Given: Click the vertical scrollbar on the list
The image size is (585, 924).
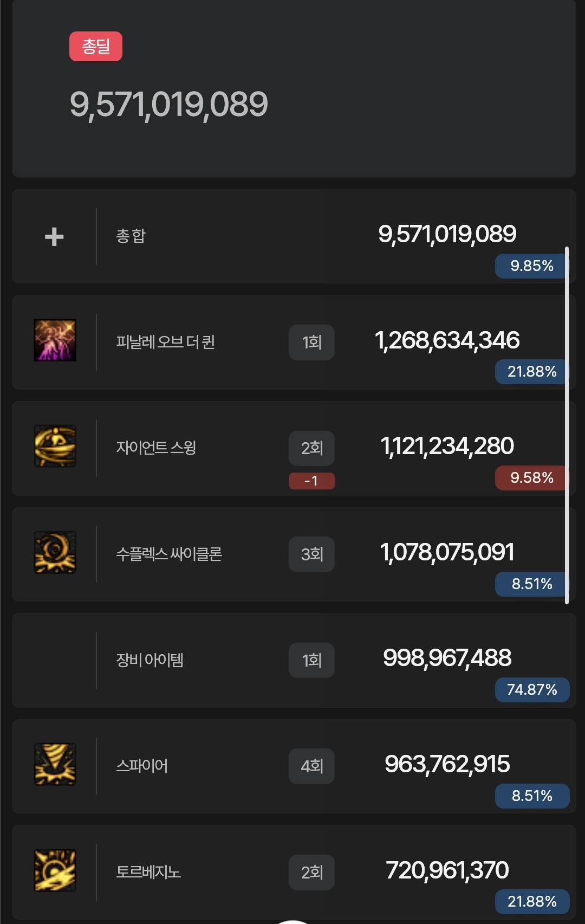Looking at the screenshot, I should (x=567, y=425).
